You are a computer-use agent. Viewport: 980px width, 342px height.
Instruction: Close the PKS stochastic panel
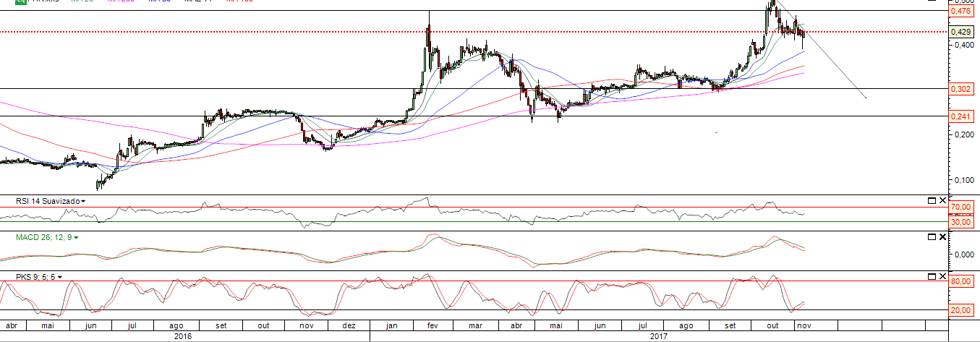(x=942, y=276)
